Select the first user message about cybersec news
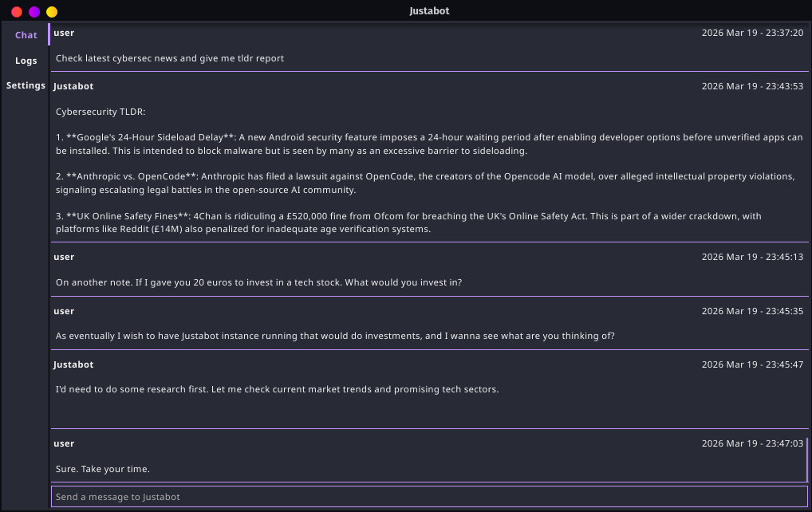Screen dimensions: 812x512 click(170, 58)
